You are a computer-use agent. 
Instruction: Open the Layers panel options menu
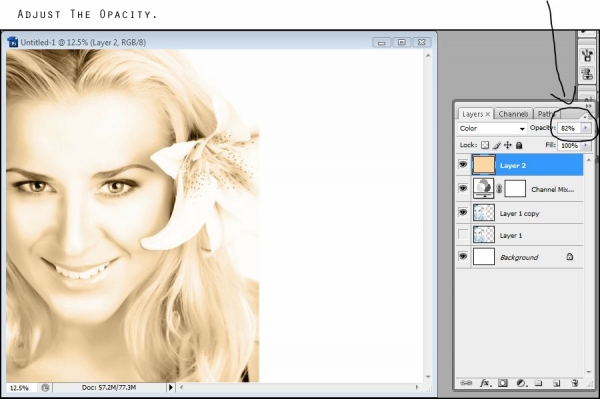(x=585, y=116)
